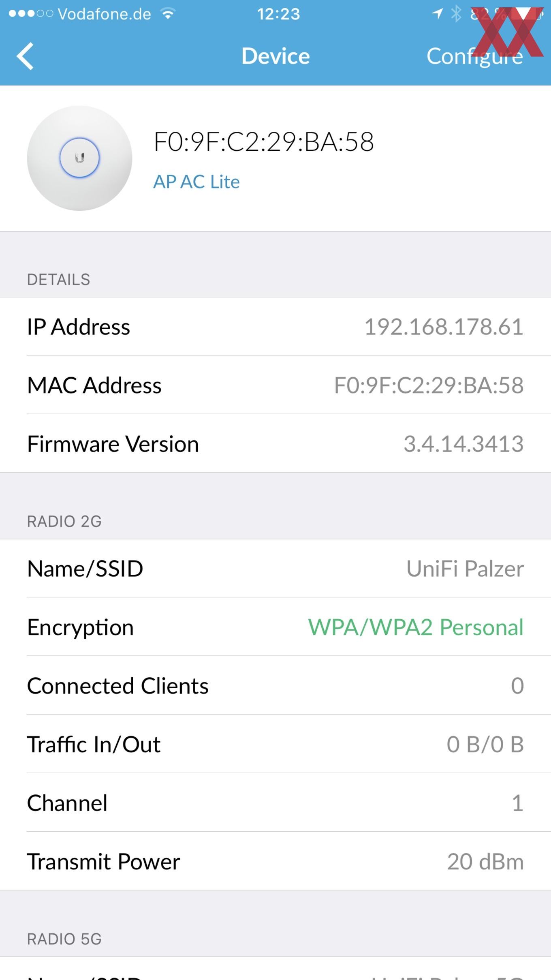Tap the Wi-Fi status bar icon

click(167, 14)
